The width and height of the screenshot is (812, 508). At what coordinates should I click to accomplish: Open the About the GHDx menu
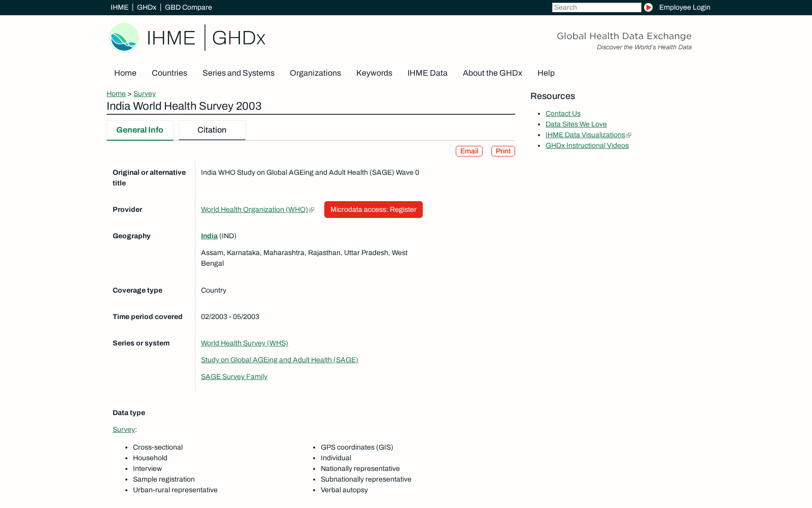[x=492, y=73]
